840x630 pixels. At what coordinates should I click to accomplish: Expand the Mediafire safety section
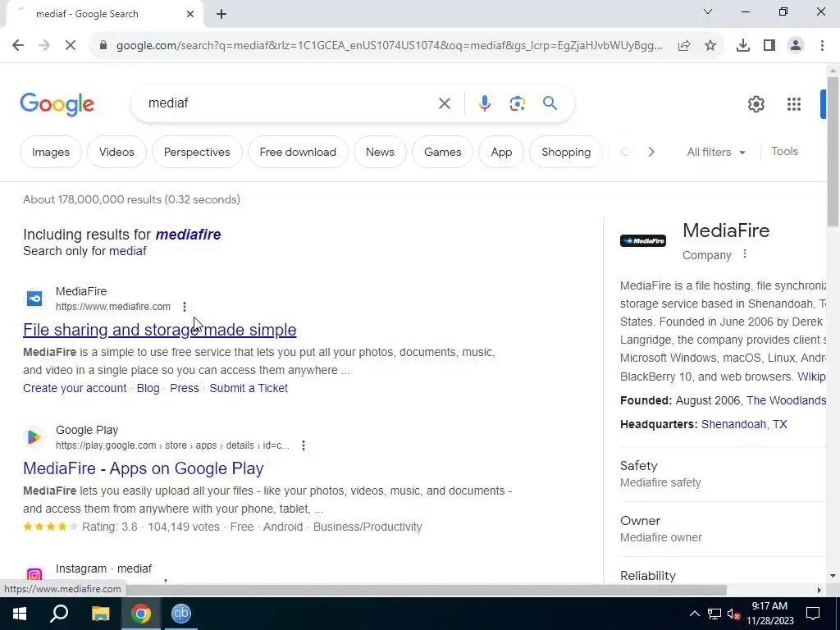point(724,474)
